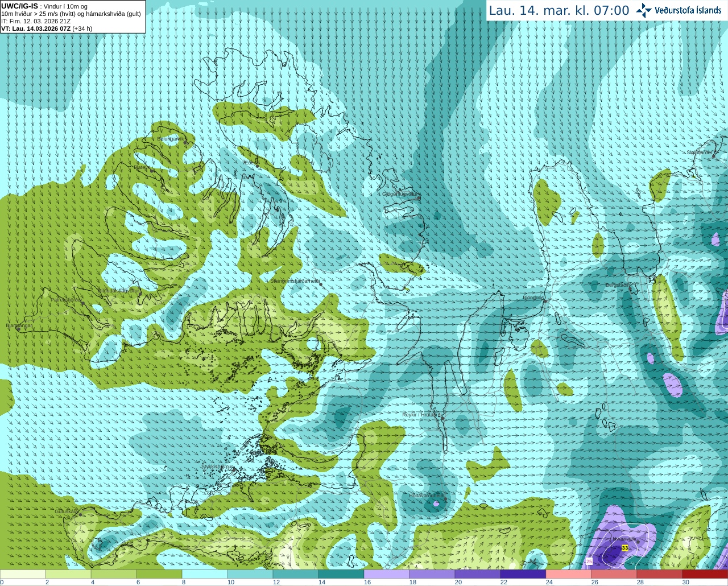Select the Blönduós station label
This screenshot has width=728, height=586.
tap(533, 298)
